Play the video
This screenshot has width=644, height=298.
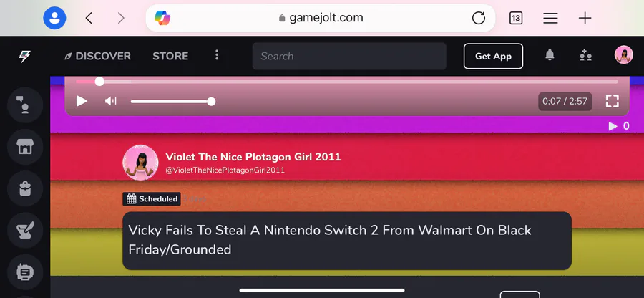click(82, 101)
